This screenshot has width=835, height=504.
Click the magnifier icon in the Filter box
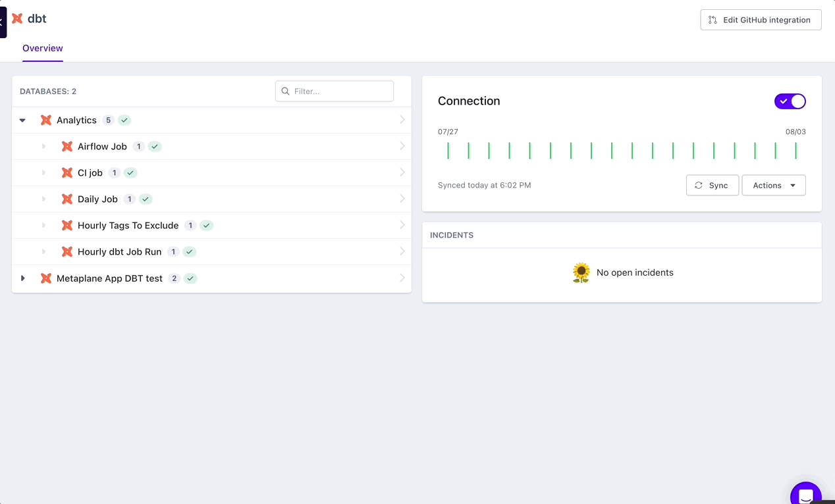[286, 91]
